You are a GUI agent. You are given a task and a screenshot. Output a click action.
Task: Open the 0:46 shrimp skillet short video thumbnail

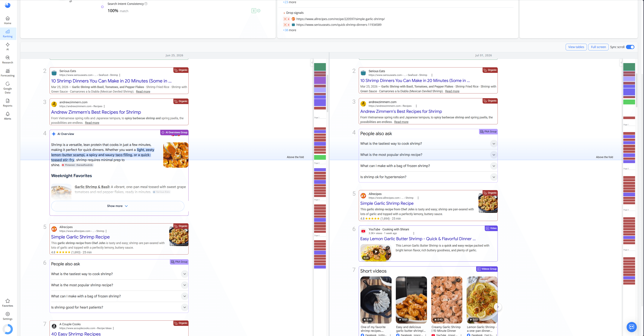point(376,300)
